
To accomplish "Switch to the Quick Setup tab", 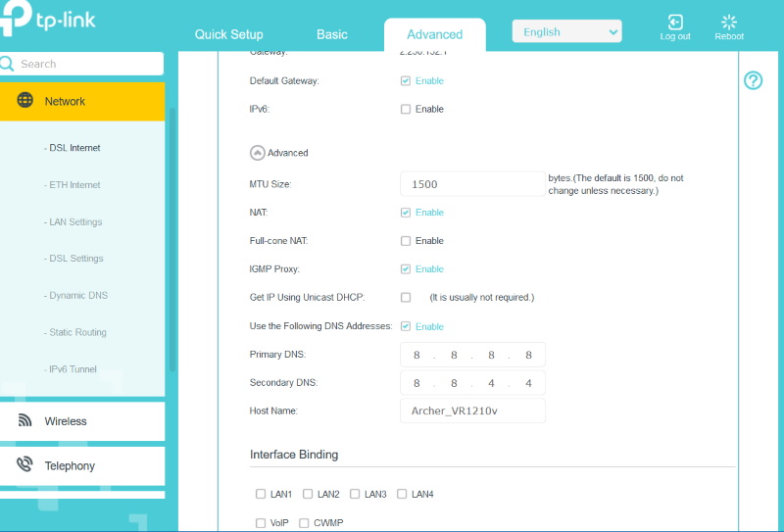I will 228,34.
